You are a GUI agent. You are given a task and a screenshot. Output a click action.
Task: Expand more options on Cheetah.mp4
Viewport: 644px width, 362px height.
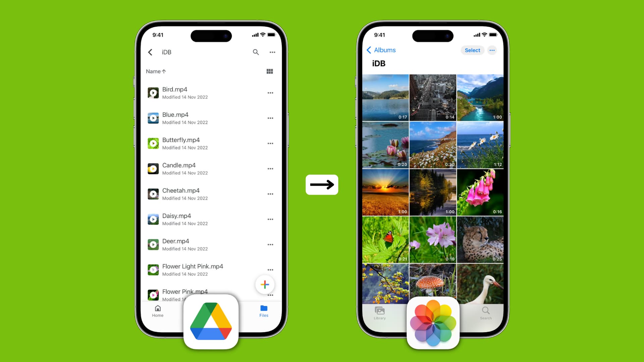pyautogui.click(x=270, y=194)
